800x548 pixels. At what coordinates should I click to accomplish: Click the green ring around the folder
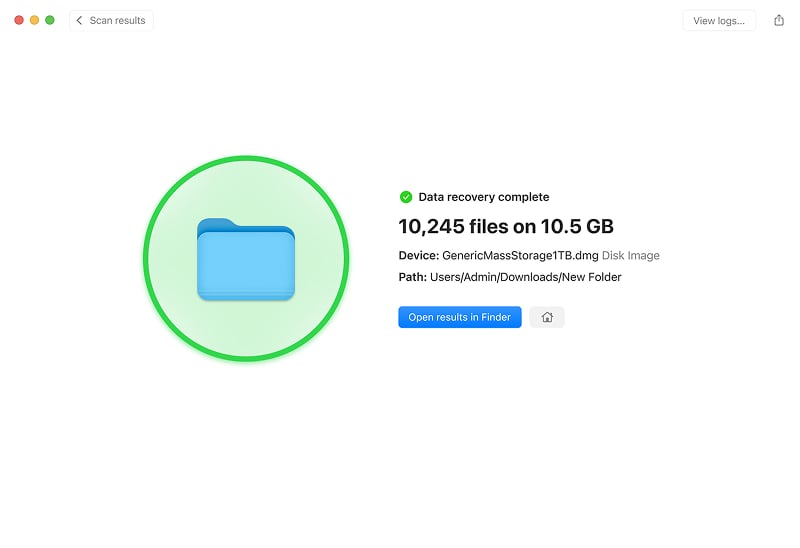(x=246, y=158)
